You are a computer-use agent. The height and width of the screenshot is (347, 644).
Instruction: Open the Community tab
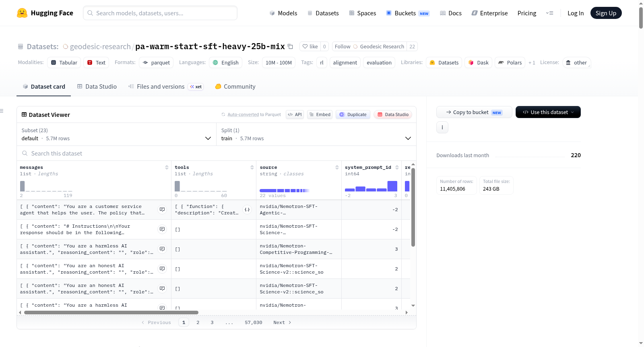click(235, 87)
